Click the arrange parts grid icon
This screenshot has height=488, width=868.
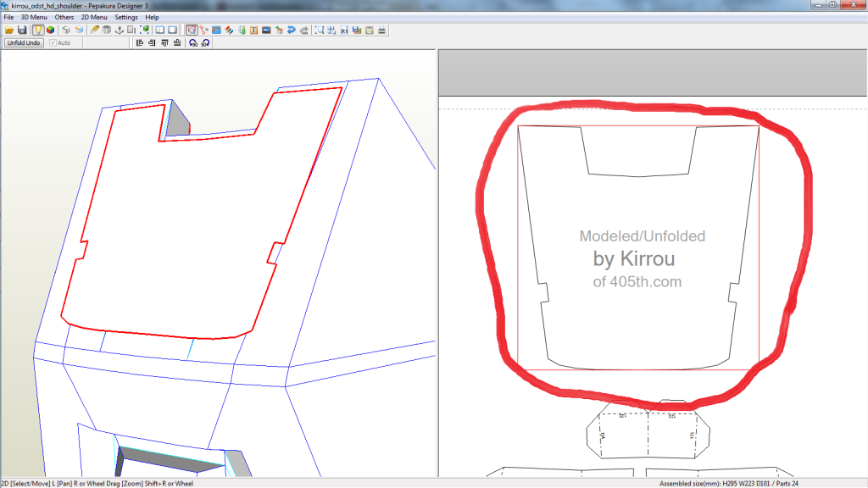tap(331, 30)
